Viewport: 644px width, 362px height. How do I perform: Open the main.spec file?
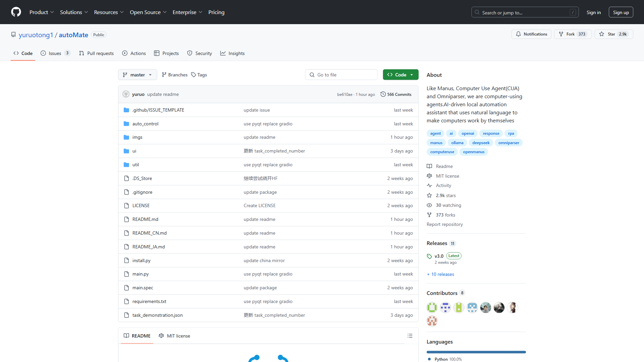pos(143,288)
